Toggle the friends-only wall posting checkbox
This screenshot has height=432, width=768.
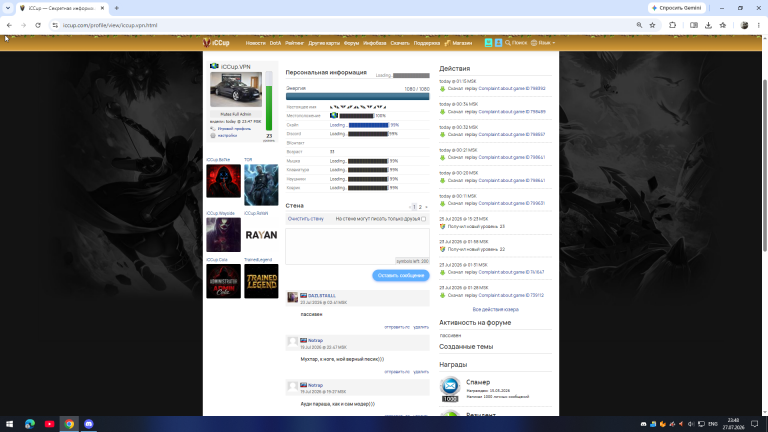click(x=424, y=219)
